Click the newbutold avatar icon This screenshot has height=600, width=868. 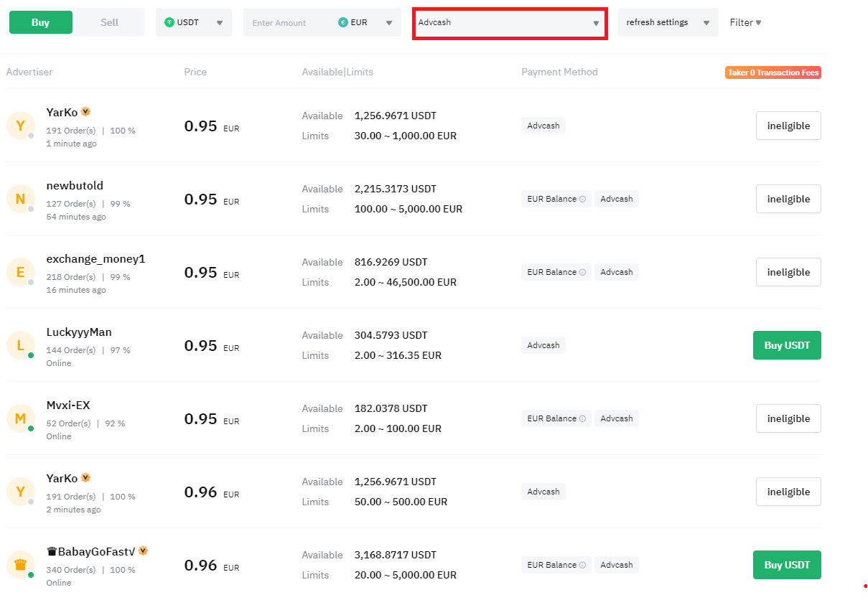[20, 199]
